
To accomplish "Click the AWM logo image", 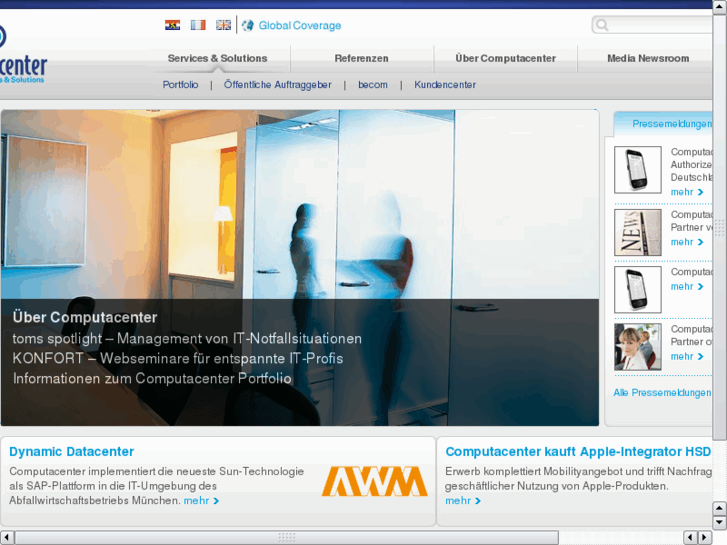I will click(x=375, y=481).
